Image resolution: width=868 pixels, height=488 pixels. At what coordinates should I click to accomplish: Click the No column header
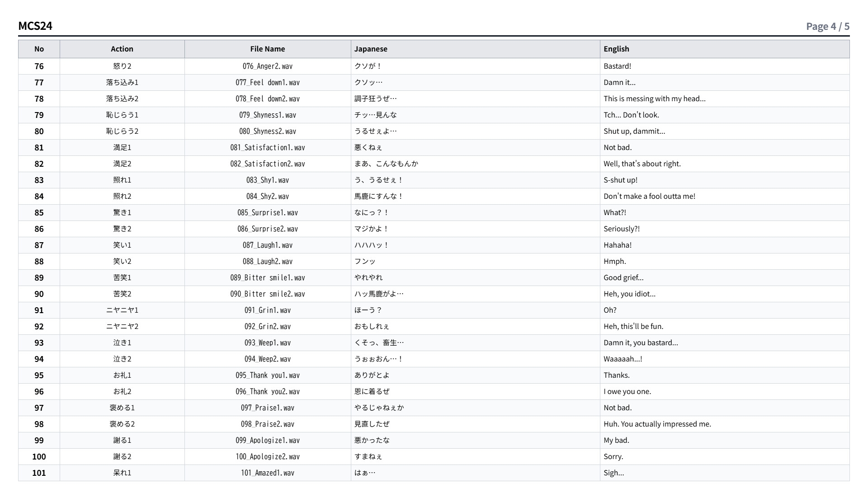39,49
